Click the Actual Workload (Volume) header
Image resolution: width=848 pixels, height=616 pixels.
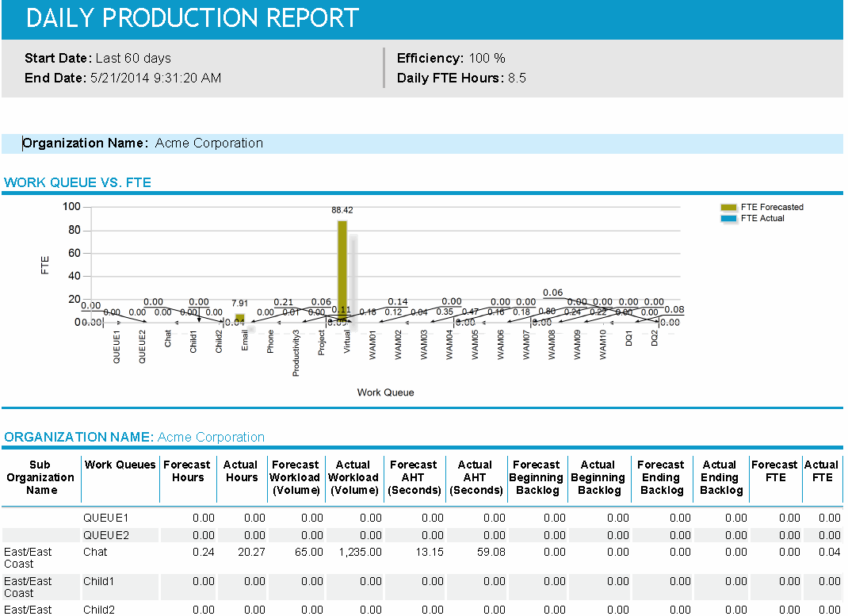click(x=353, y=477)
